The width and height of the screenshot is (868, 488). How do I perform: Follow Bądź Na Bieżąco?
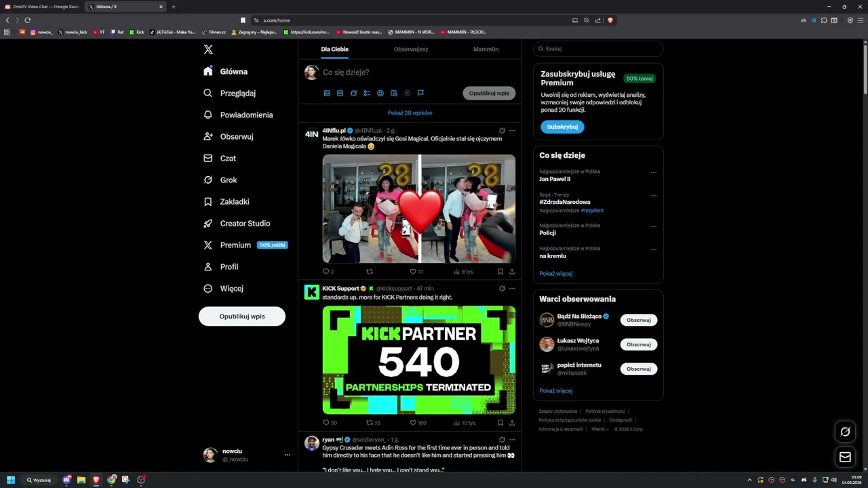(639, 320)
